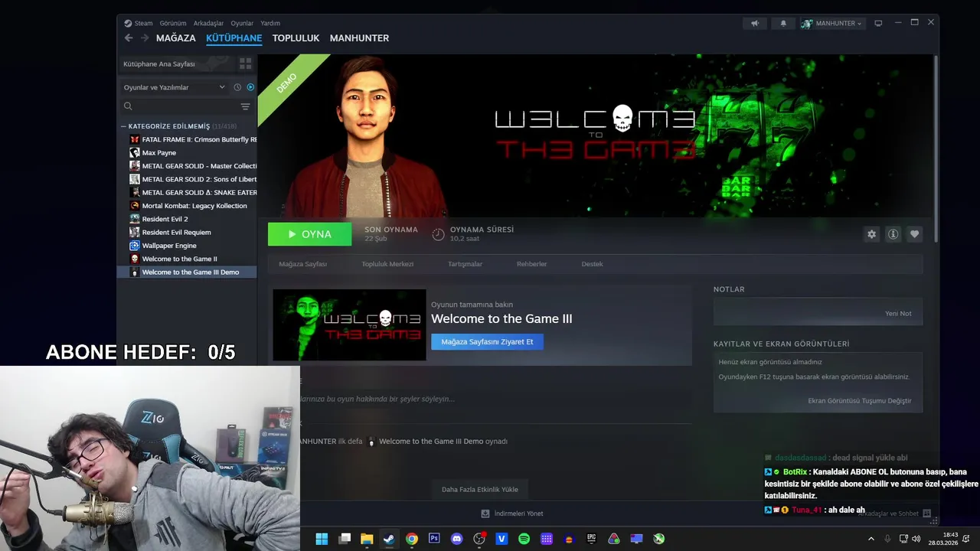Screen dimensions: 980x551
Task: Open the Görünüm menu
Action: click(x=173, y=24)
